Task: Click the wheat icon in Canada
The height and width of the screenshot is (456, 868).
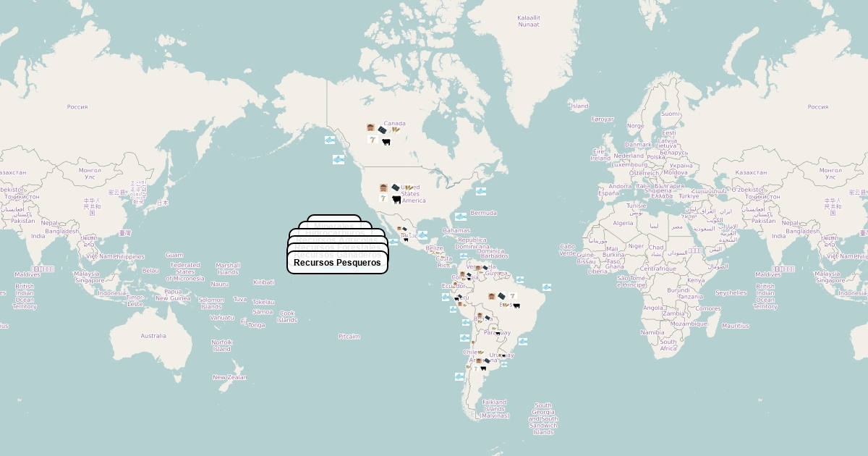Action: point(396,130)
